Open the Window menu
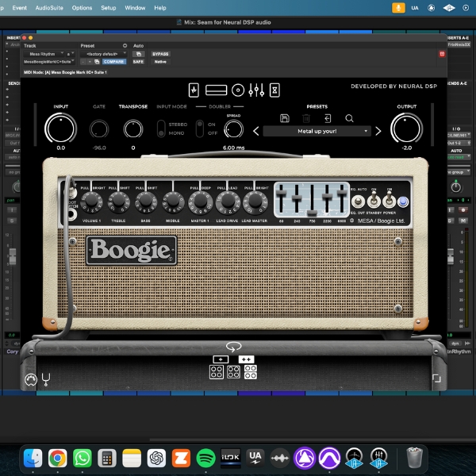476x476 pixels. [135, 8]
